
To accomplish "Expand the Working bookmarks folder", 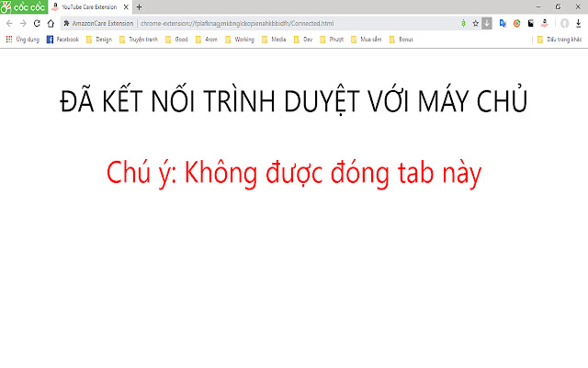I will (239, 40).
